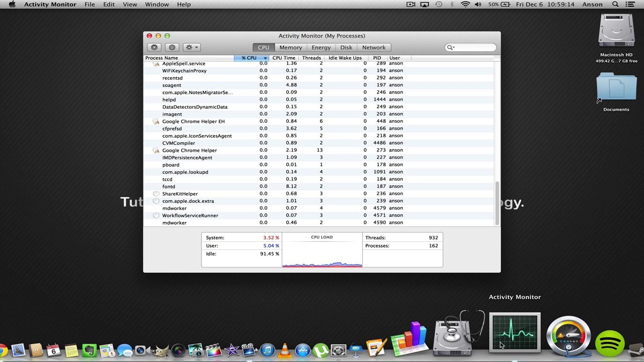
Task: Open the speedometer gauge Dock app
Action: click(x=569, y=335)
